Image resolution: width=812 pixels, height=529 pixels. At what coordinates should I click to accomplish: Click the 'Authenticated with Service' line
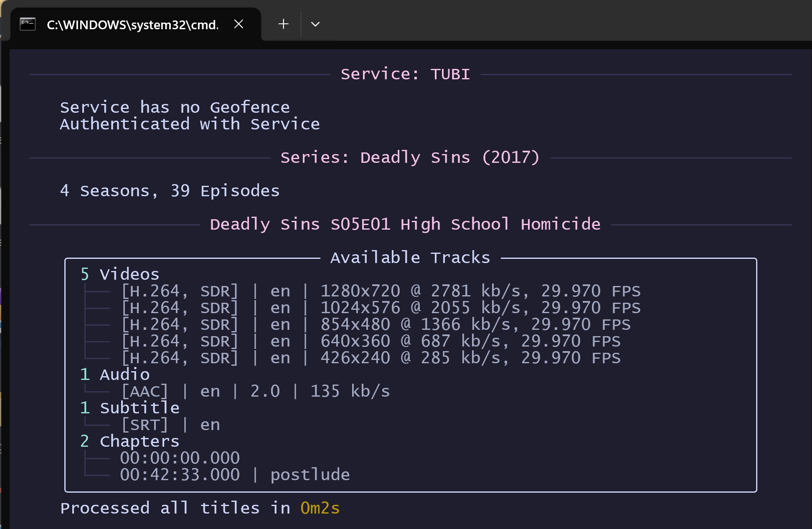click(x=190, y=124)
